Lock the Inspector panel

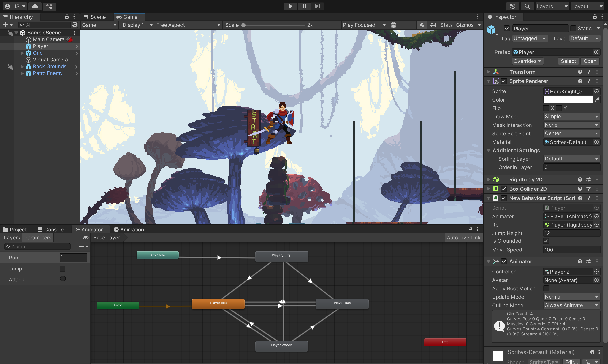[x=594, y=17]
